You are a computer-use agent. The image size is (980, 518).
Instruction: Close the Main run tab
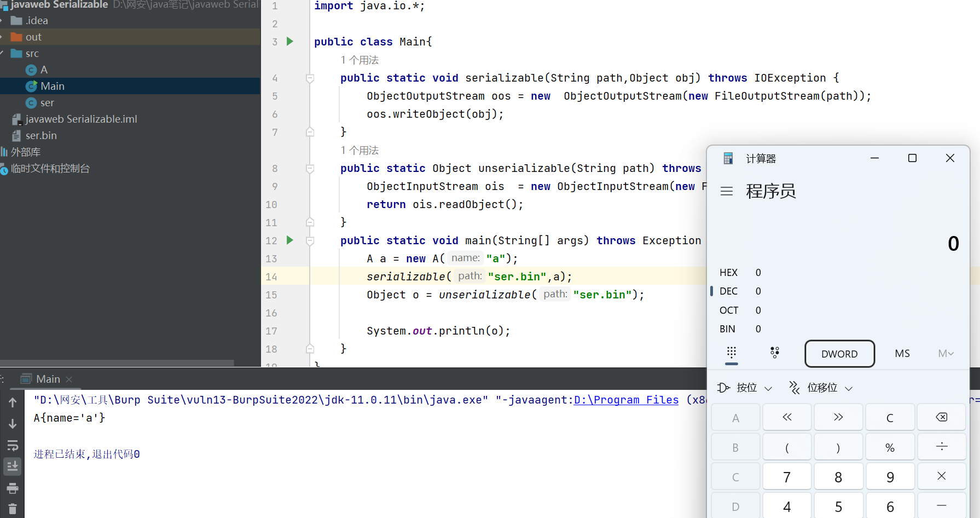point(69,379)
